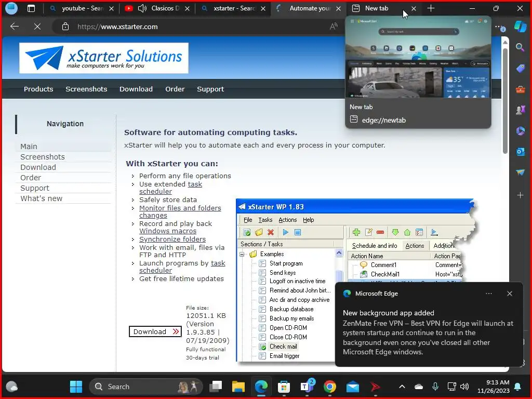The width and height of the screenshot is (532, 399).
Task: Click the Download button with red arrows
Action: tap(155, 331)
